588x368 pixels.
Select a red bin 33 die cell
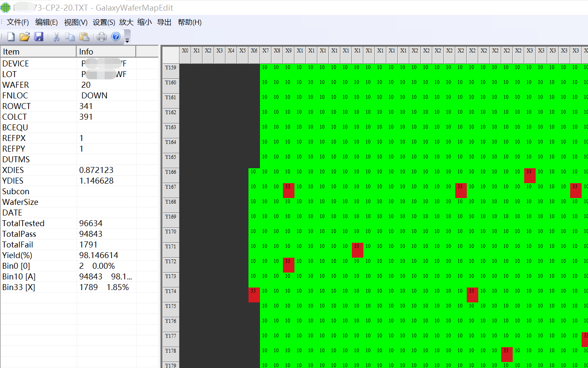288,191
